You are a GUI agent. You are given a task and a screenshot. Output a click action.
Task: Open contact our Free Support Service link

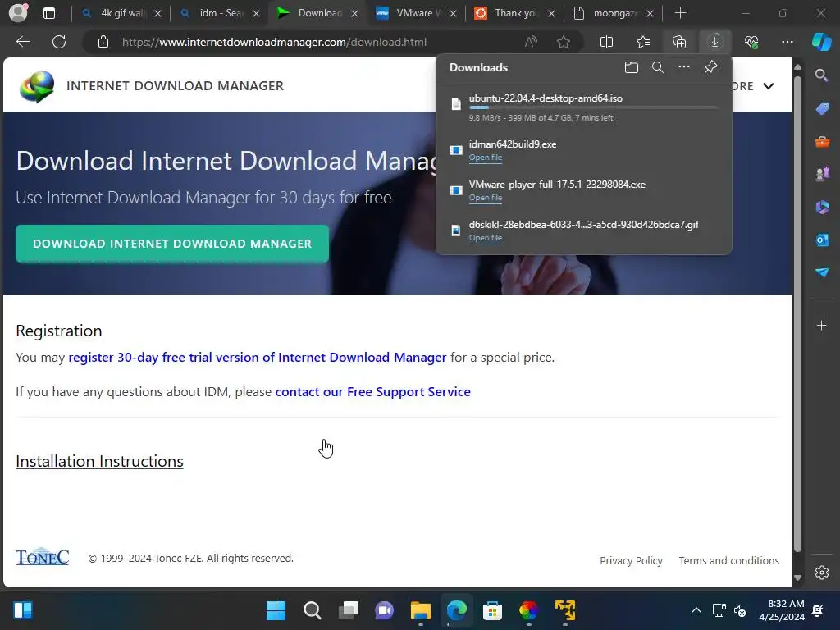[x=373, y=391]
